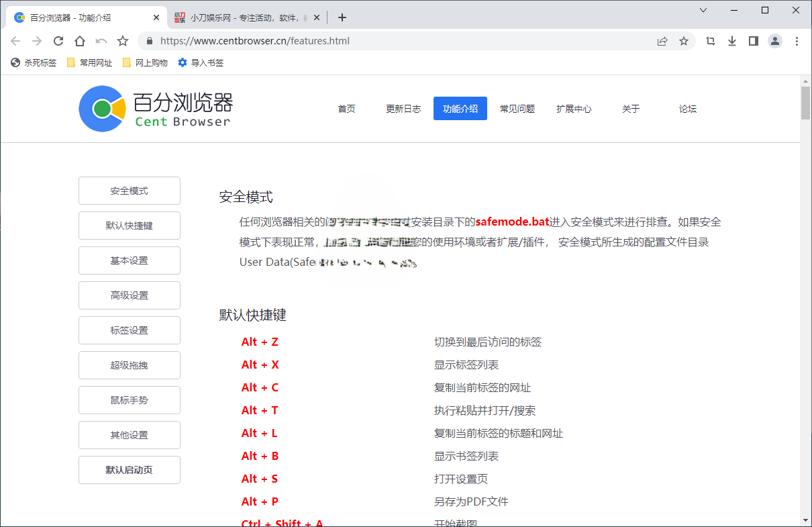
Task: Open 超级拖拽 sidebar button
Action: coord(130,365)
